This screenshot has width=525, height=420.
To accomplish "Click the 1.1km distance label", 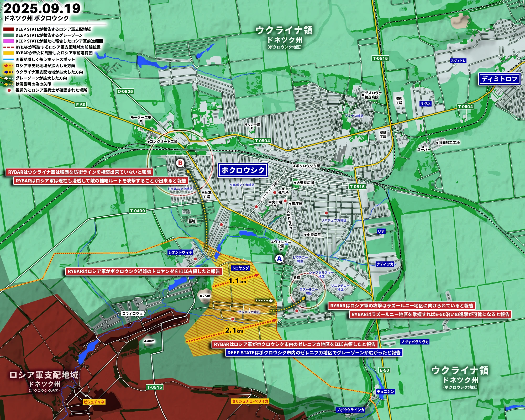I will [x=237, y=281].
